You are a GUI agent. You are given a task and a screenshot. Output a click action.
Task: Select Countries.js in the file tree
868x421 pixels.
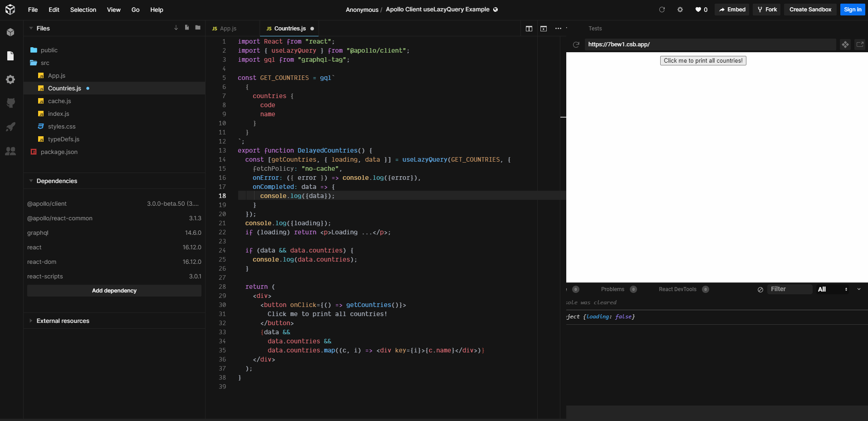pyautogui.click(x=114, y=88)
